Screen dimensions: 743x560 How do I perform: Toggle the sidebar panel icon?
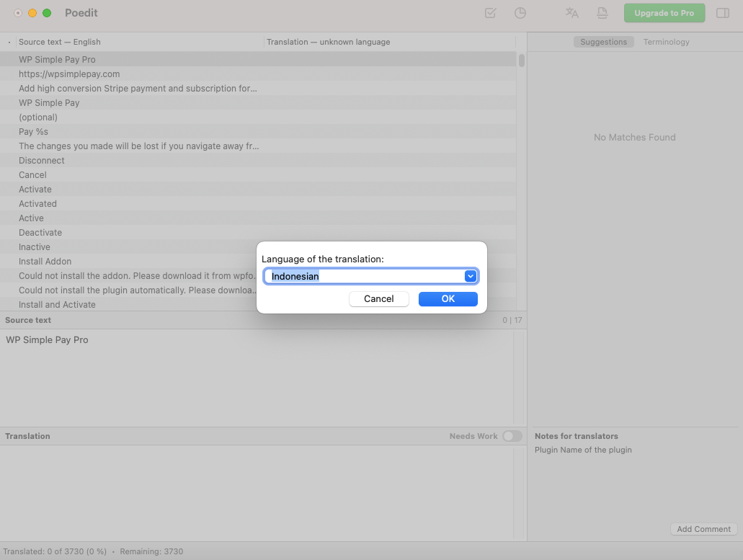(x=722, y=13)
